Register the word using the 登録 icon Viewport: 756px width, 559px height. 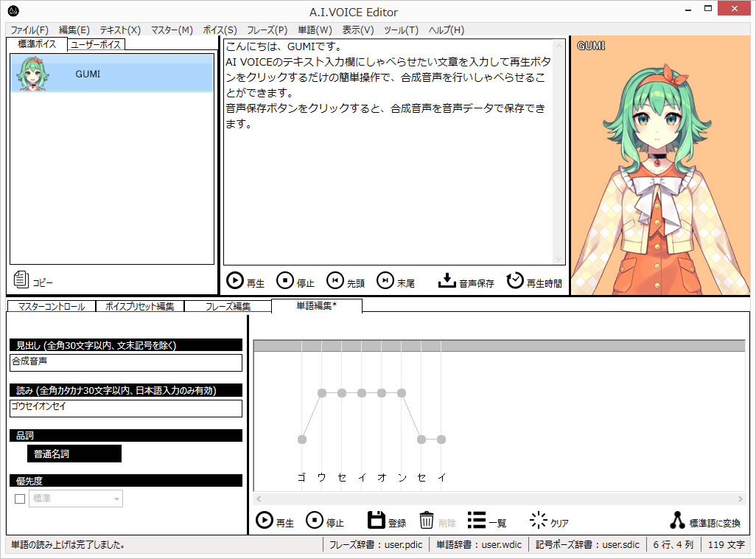[377, 521]
